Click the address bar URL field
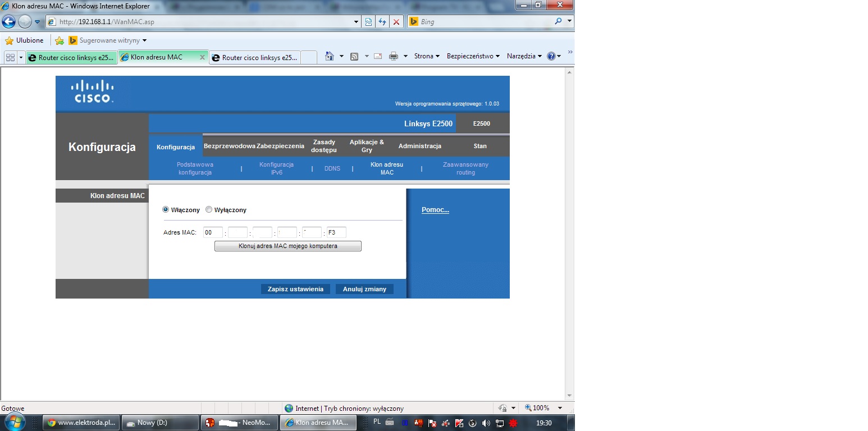This screenshot has width=868, height=431. [204, 22]
